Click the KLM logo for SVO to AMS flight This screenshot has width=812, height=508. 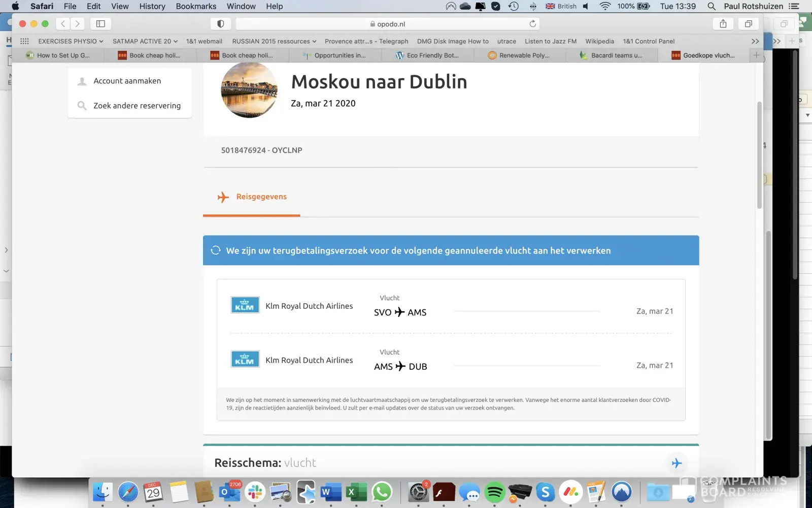point(245,305)
